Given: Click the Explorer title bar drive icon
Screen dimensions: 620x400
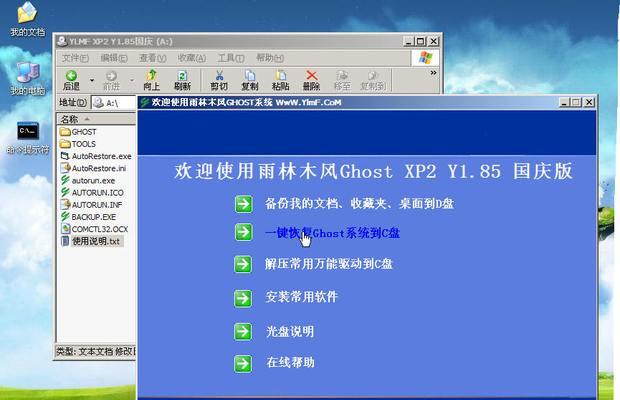Looking at the screenshot, I should pyautogui.click(x=61, y=41).
